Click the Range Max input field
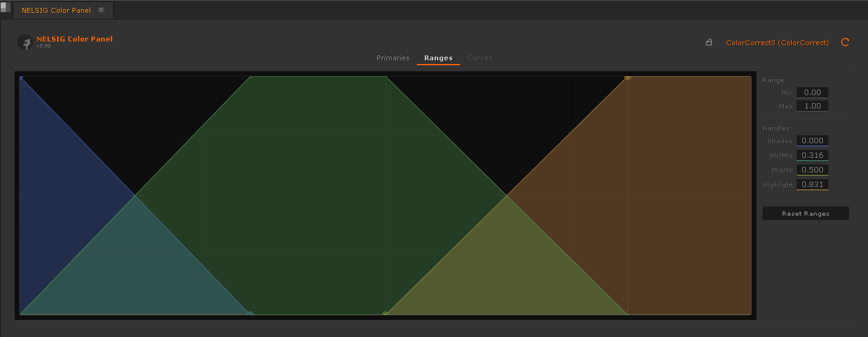The width and height of the screenshot is (868, 337). pos(813,106)
